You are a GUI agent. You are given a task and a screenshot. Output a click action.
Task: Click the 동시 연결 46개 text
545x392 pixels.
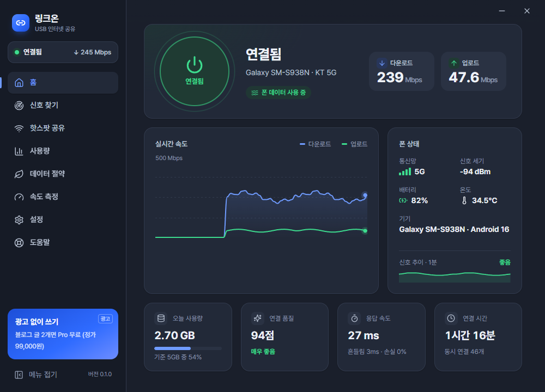click(464, 352)
